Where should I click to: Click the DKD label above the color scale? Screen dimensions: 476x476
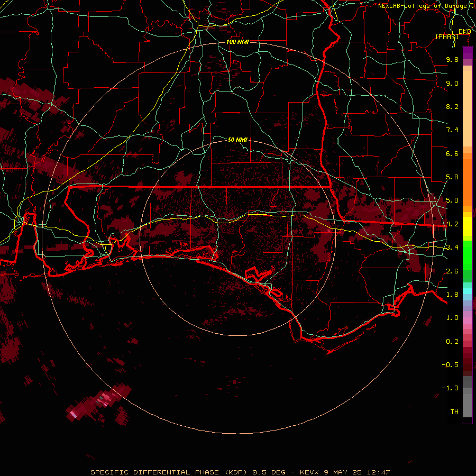(464, 32)
